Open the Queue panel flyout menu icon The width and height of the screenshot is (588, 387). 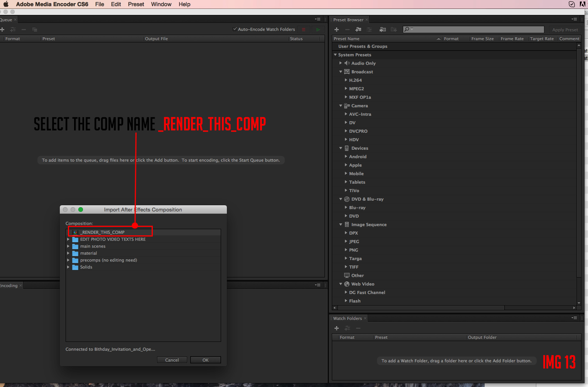coord(318,19)
